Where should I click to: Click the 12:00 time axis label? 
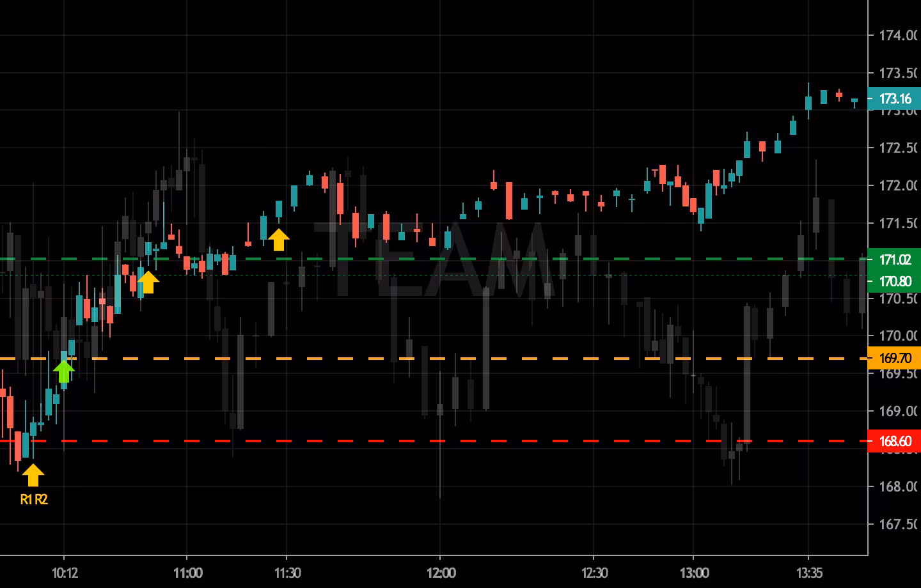[441, 573]
